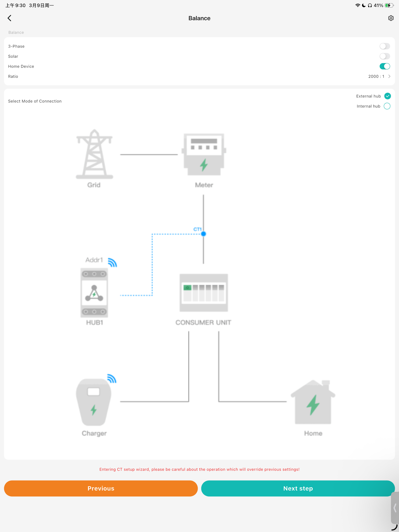Open the Ratio 2000 : 1 setting

pyautogui.click(x=199, y=77)
